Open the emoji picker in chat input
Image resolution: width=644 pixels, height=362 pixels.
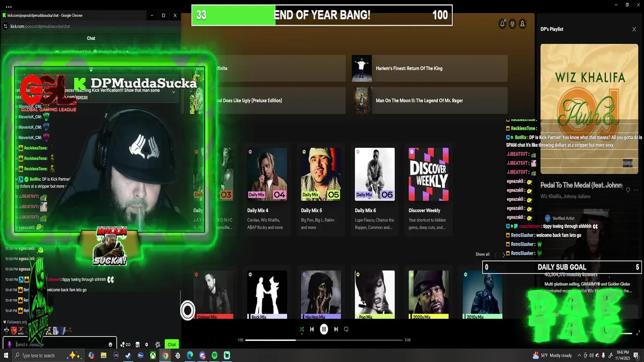pos(111,344)
